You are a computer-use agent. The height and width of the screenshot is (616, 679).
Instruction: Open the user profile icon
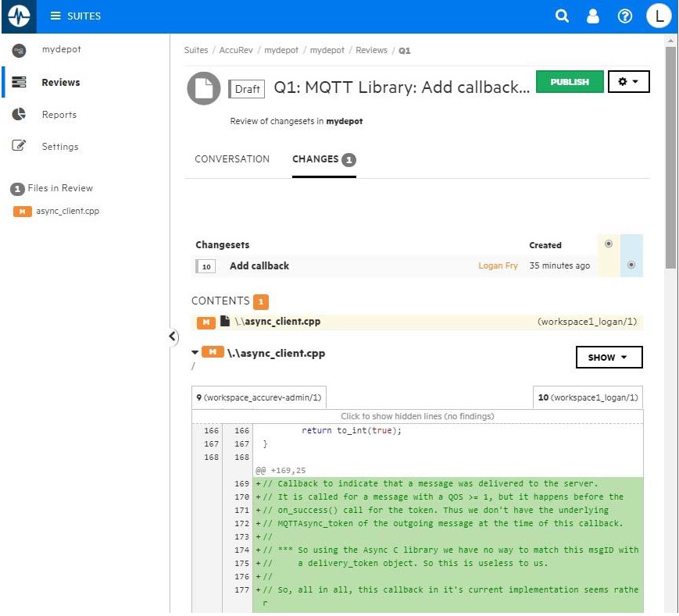click(x=593, y=16)
